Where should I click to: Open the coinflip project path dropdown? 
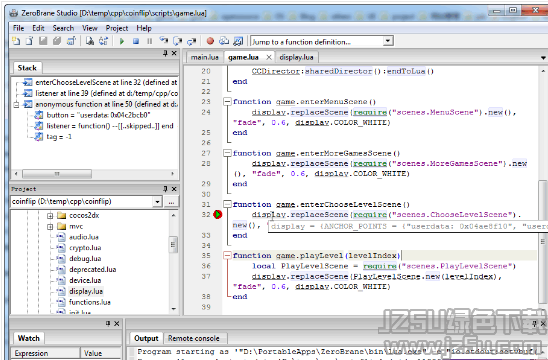pos(157,202)
